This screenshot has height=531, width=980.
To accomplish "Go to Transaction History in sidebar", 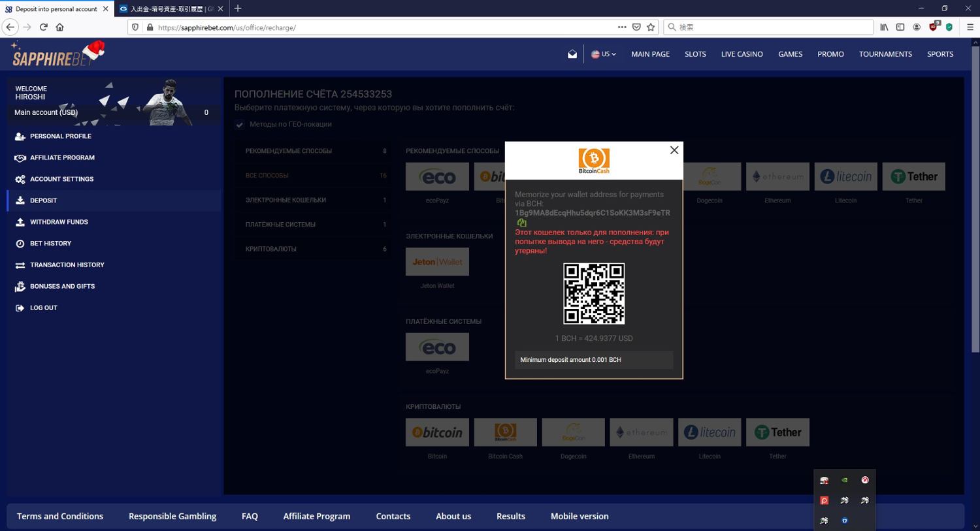I will click(x=67, y=265).
